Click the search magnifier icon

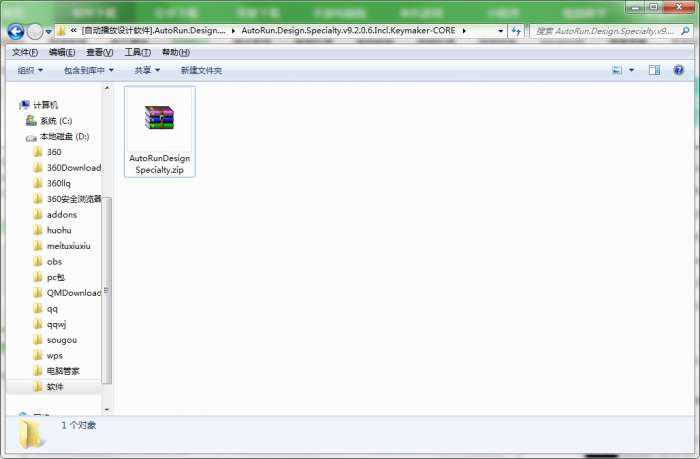point(685,31)
